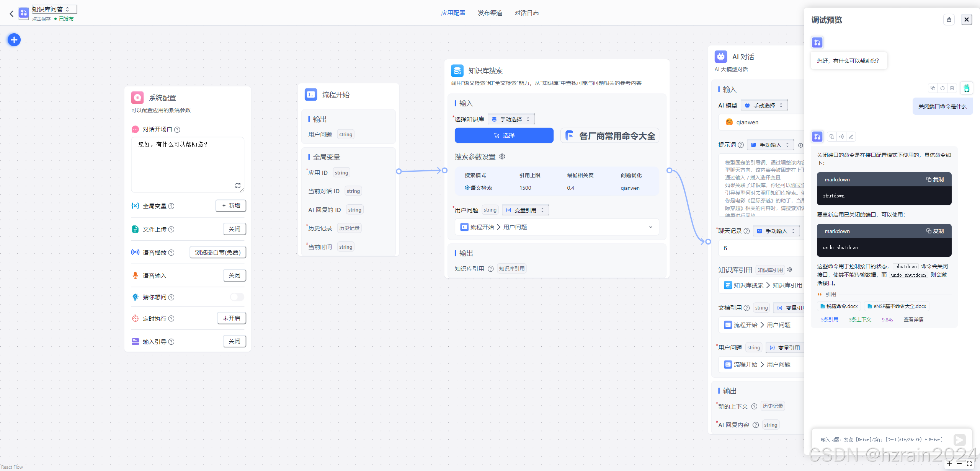
Task: Open help icon next to 对话开场白
Action: (x=177, y=130)
